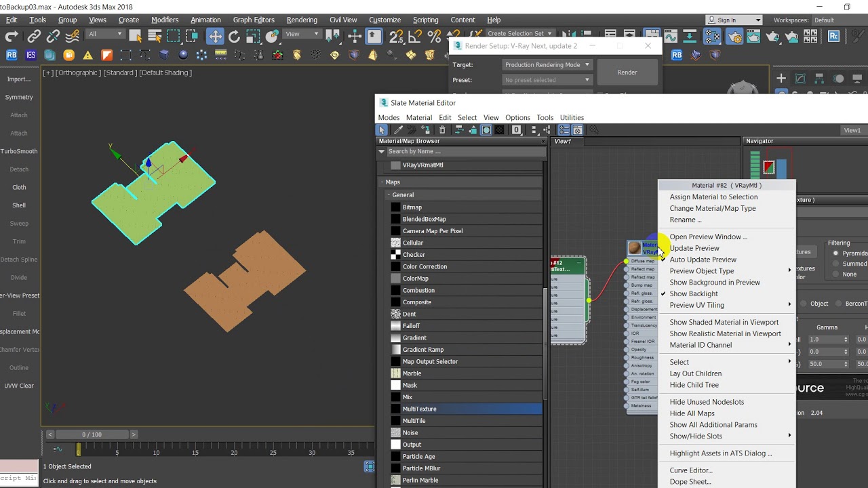The image size is (868, 488).
Task: Toggle Angle Snap icon
Action: pos(416,37)
